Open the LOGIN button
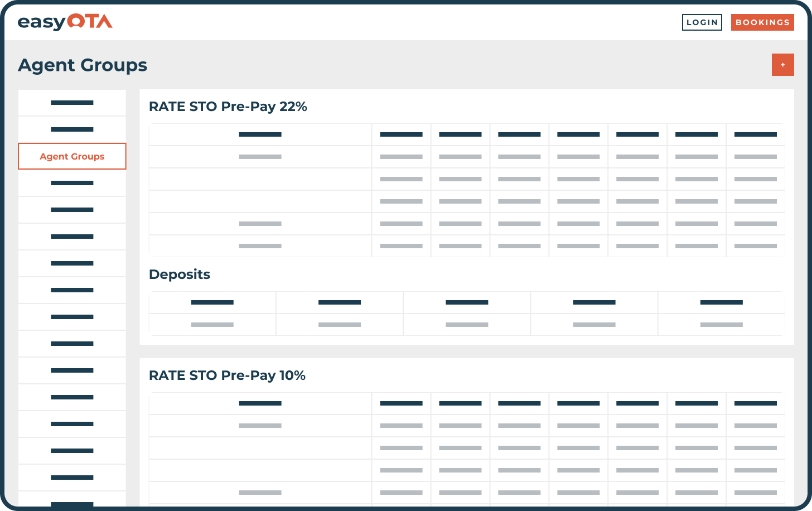The image size is (812, 511). 702,22
